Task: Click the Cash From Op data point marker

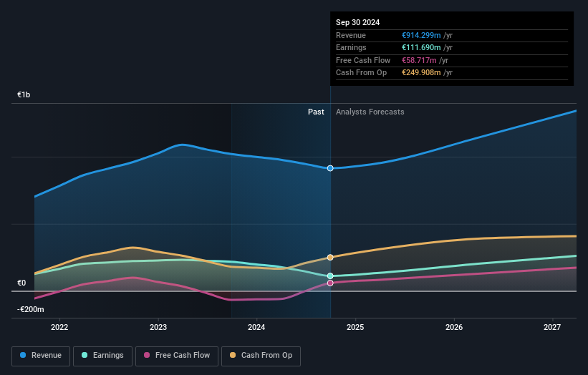Action: (330, 258)
